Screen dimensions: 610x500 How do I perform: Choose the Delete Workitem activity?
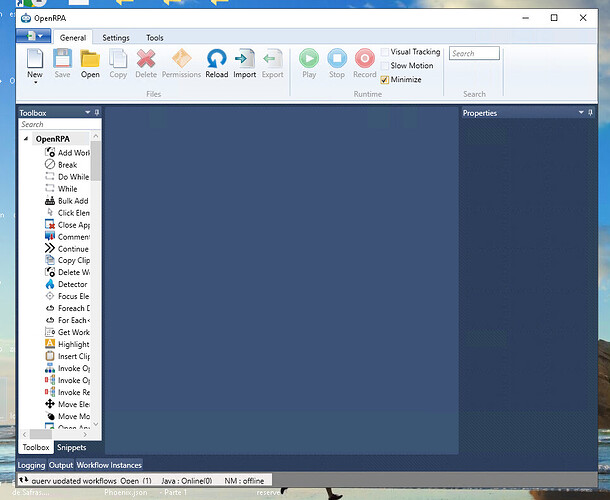[x=67, y=272]
